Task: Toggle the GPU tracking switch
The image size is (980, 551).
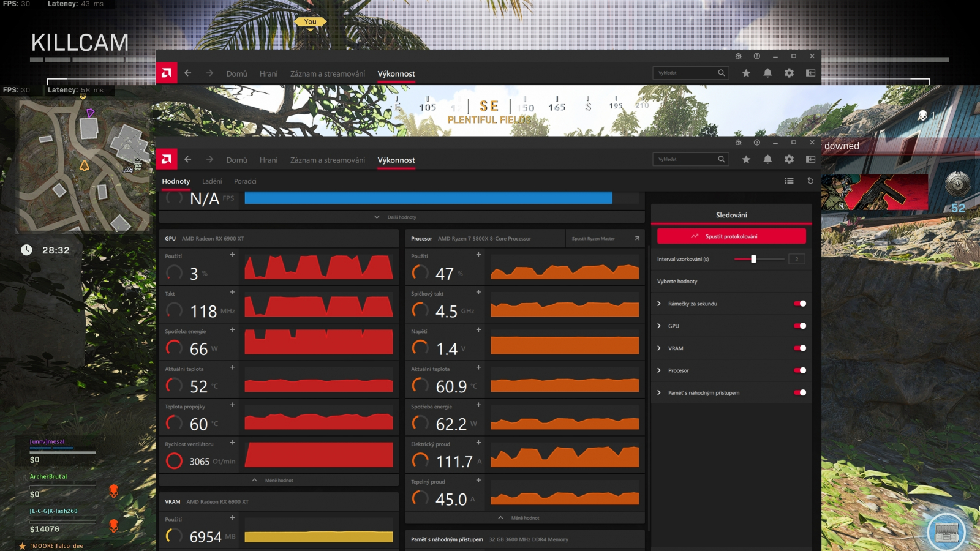Action: click(x=800, y=326)
